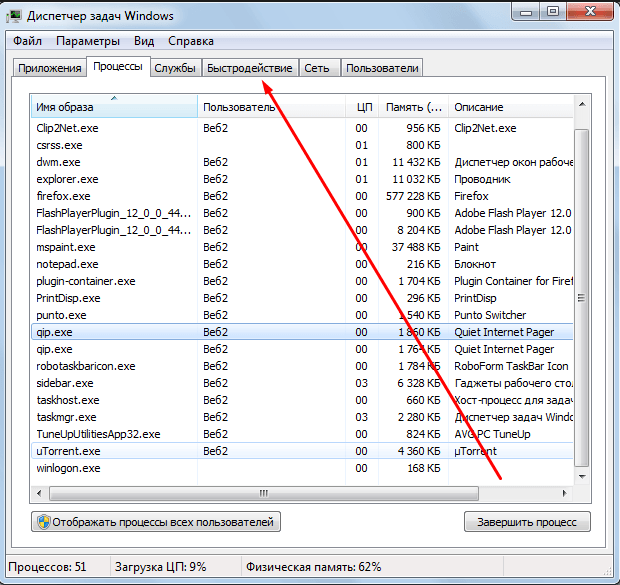Select the explorer.exe process row
This screenshot has height=585, width=620.
302,179
